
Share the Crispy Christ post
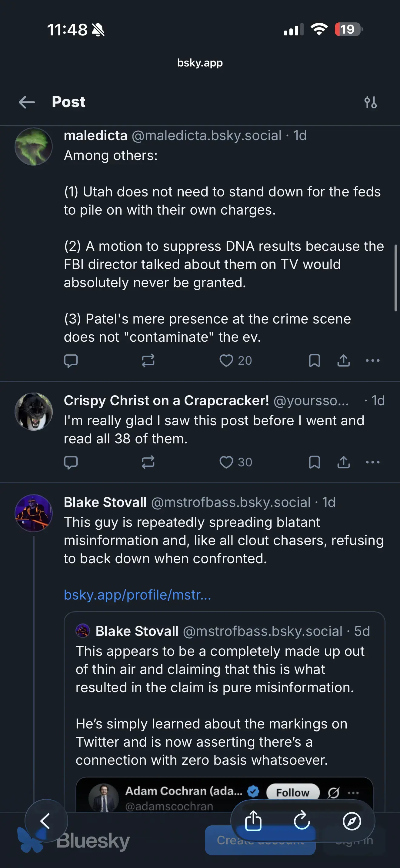point(343,462)
